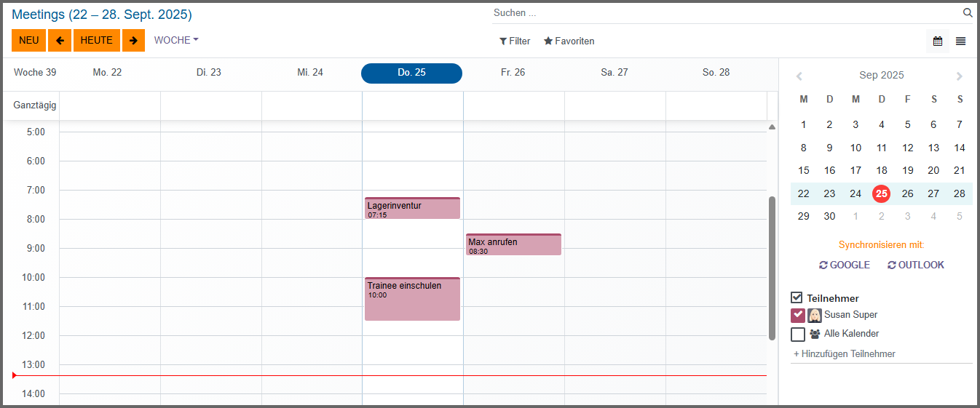The image size is (980, 408).
Task: Expand the Favoriten dropdown
Action: [569, 41]
